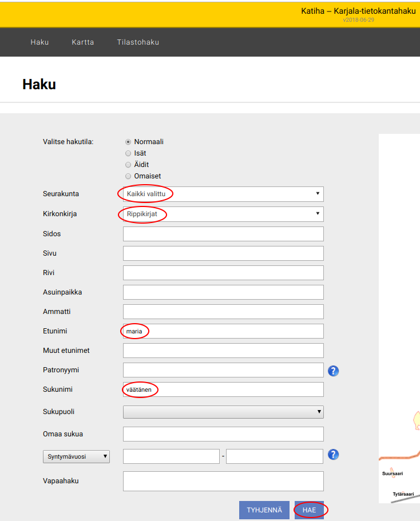The width and height of the screenshot is (420, 521).
Task: Select the Isät search mode
Action: click(x=128, y=153)
